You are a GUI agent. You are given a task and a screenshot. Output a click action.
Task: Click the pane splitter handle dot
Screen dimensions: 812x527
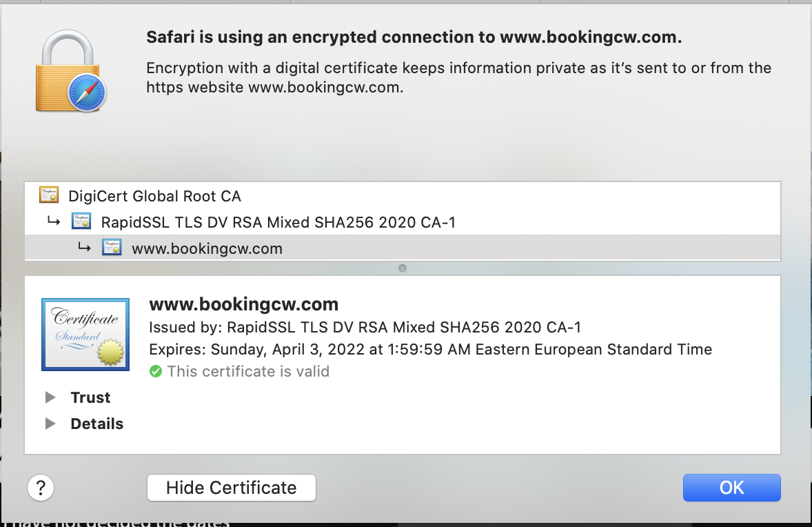403,268
